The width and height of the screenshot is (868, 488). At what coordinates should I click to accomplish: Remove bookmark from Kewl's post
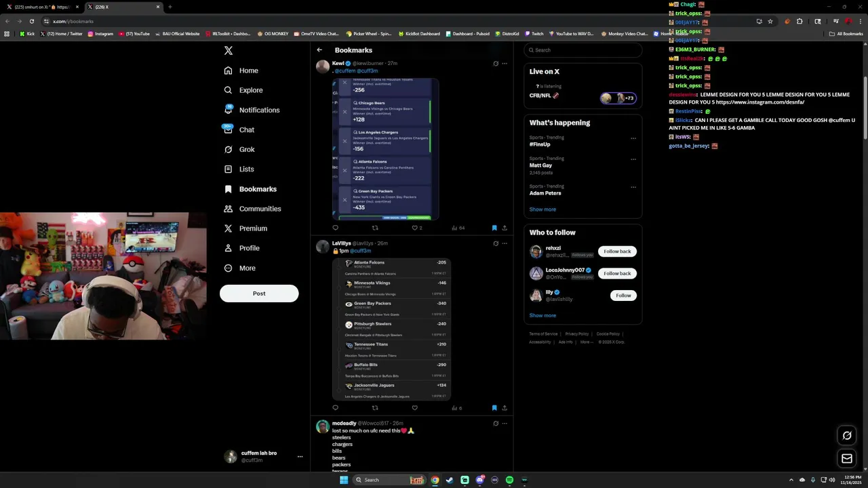[x=494, y=228]
